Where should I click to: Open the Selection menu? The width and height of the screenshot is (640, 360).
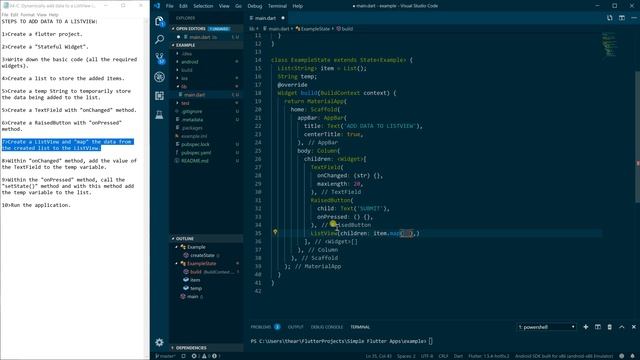203,6
